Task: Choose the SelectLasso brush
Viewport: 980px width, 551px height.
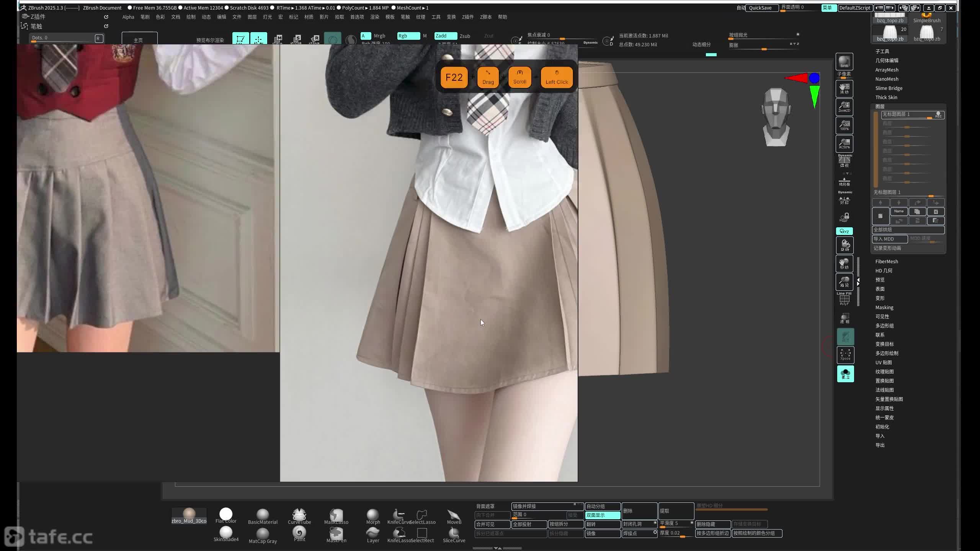Action: coord(422,516)
